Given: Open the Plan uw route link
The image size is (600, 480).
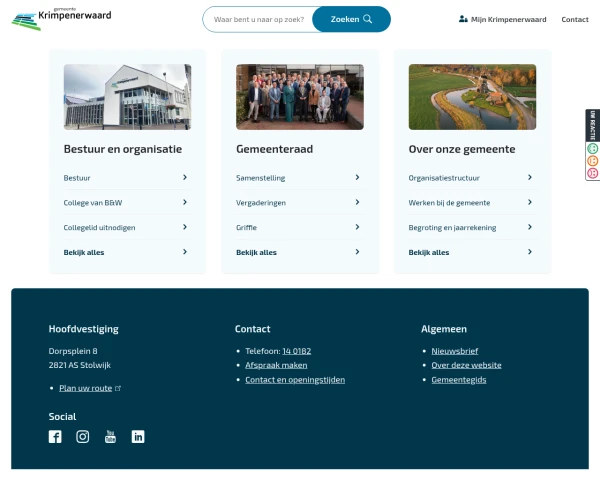Looking at the screenshot, I should (86, 388).
